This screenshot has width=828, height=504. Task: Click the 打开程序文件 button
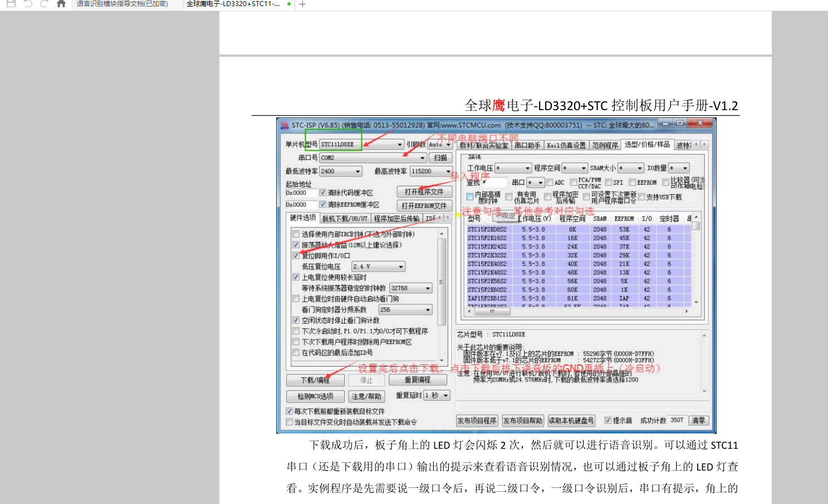pyautogui.click(x=423, y=190)
